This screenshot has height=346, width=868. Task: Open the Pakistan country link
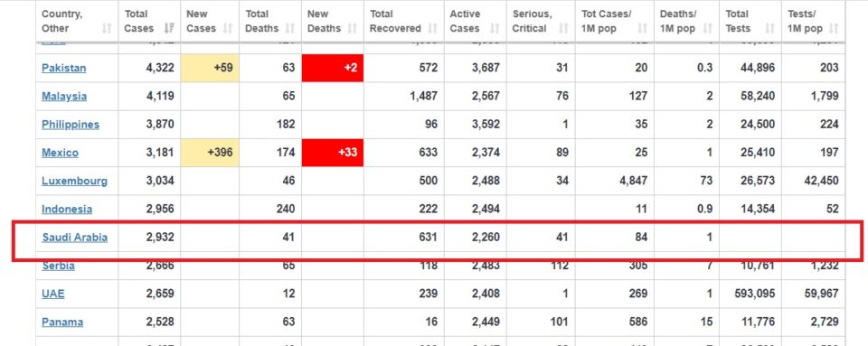[x=63, y=68]
